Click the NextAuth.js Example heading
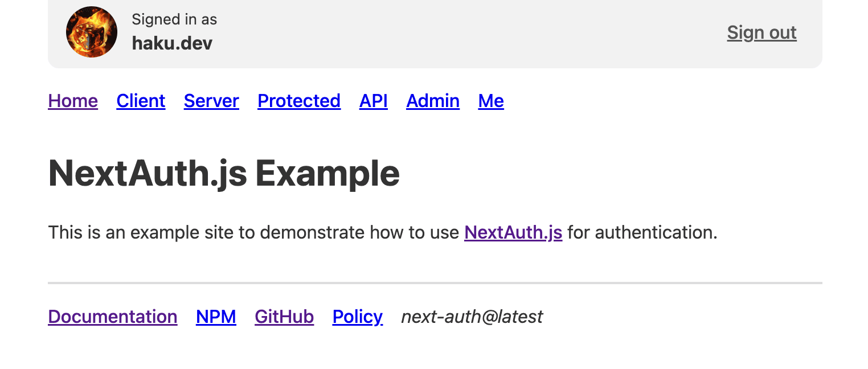The image size is (868, 369). 224,173
